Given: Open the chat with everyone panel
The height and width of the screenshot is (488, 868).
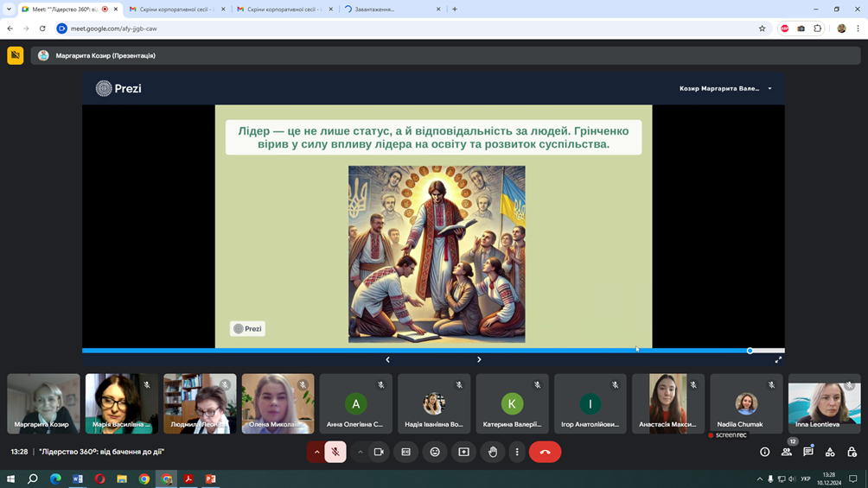Looking at the screenshot, I should (808, 452).
